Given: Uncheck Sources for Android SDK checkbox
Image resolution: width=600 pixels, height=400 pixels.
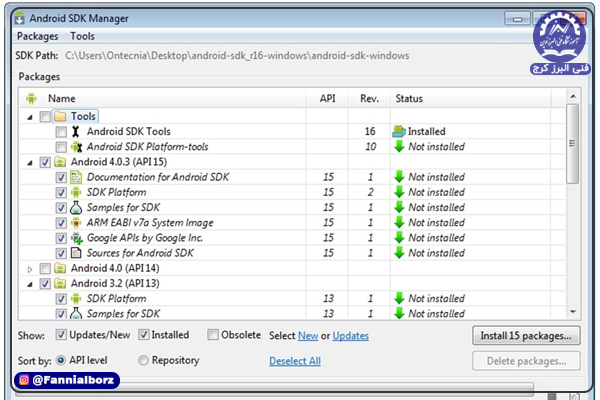Looking at the screenshot, I should pos(61,253).
